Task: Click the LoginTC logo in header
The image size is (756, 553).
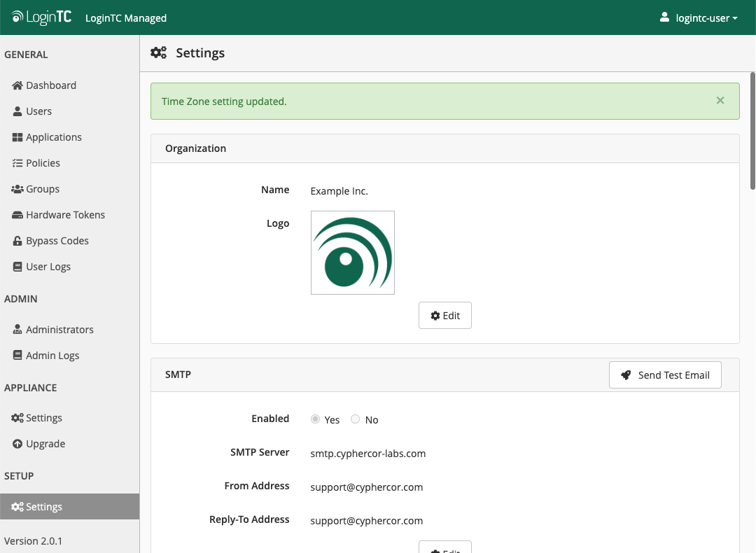Action: pyautogui.click(x=42, y=17)
